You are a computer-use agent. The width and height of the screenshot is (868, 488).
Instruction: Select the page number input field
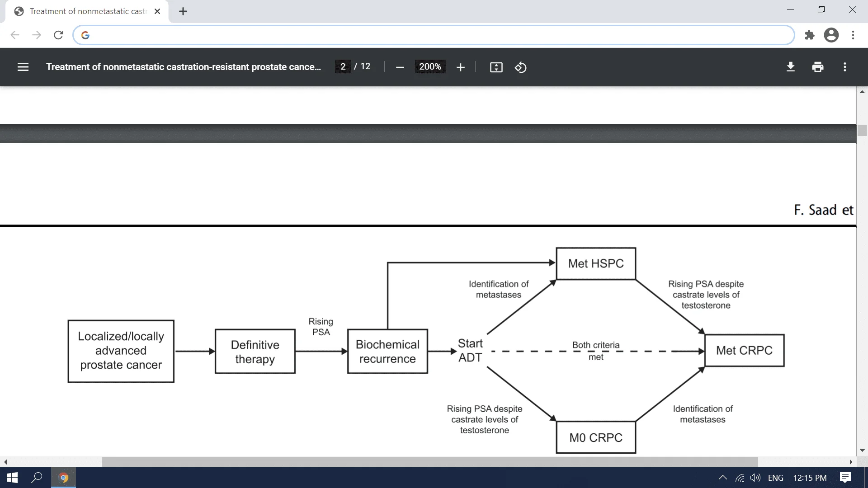[344, 67]
